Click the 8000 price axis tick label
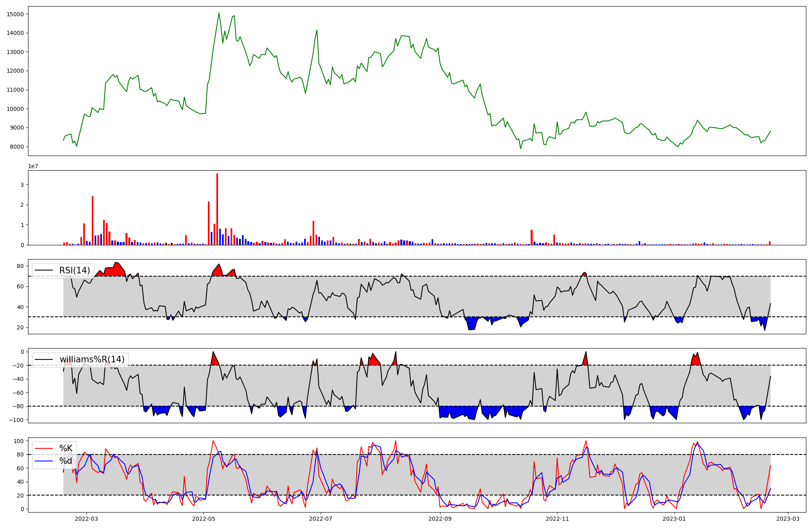 click(17, 147)
